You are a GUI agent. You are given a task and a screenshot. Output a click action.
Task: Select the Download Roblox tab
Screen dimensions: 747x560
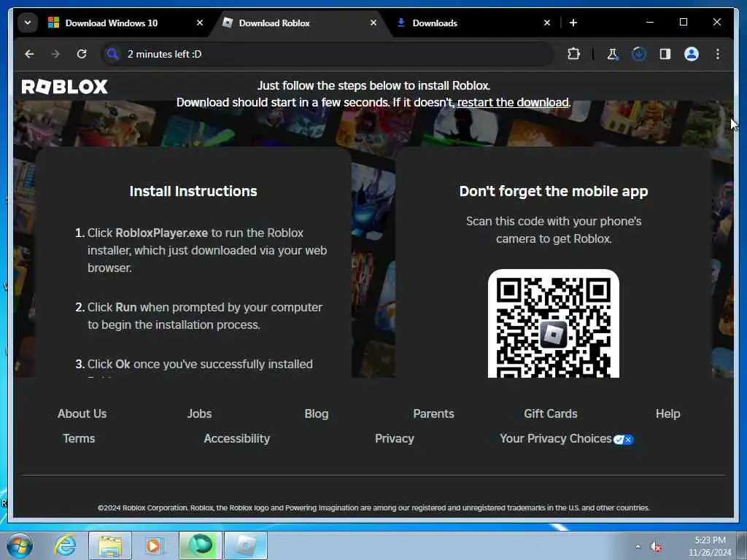(x=274, y=23)
